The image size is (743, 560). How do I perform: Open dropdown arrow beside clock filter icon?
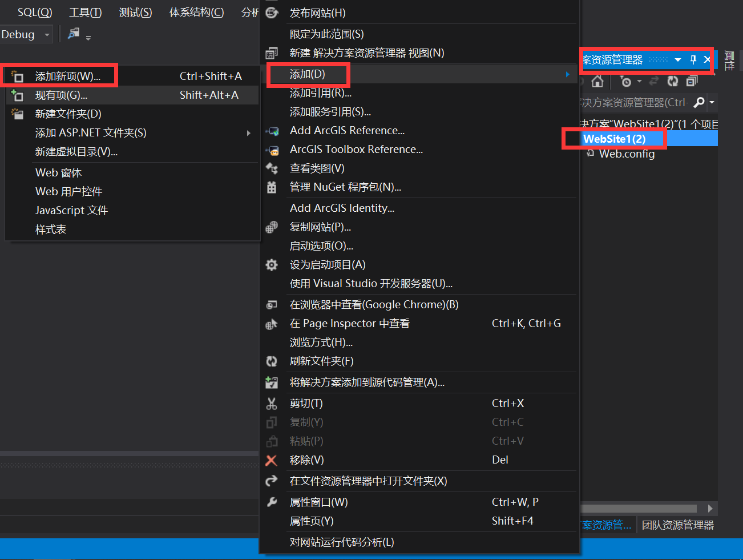pyautogui.click(x=639, y=82)
